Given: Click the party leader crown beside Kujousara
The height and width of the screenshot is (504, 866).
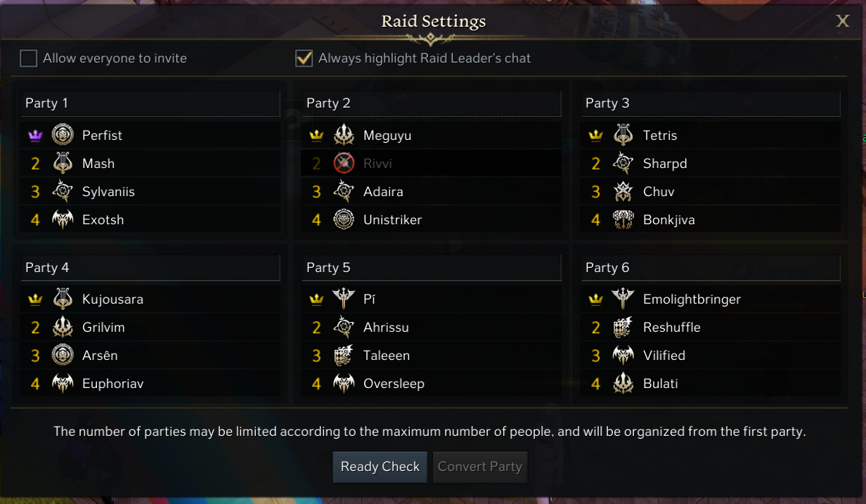Looking at the screenshot, I should (35, 299).
